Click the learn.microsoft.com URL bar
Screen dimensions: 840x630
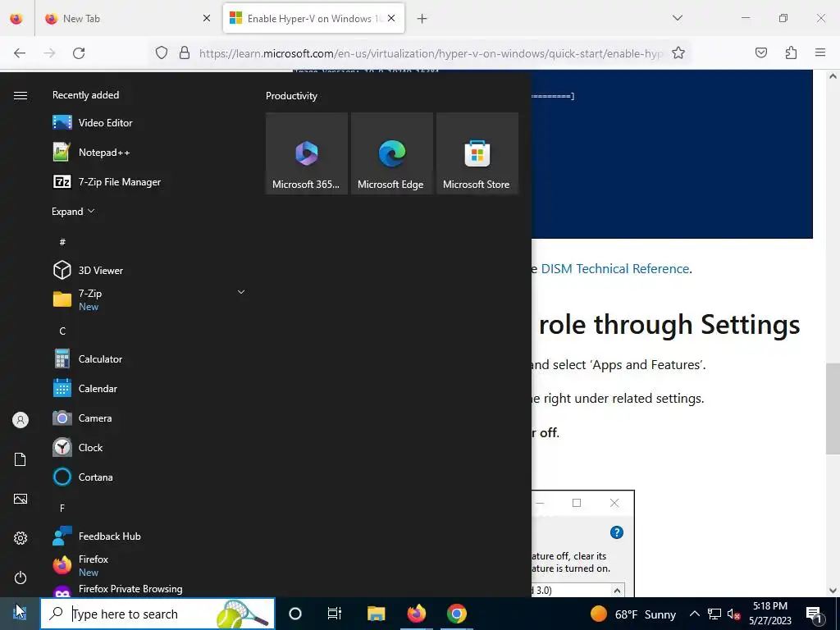[x=431, y=53]
